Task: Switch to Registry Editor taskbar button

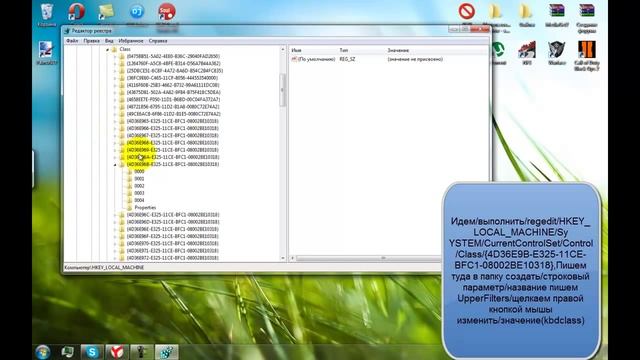Action: point(167,352)
